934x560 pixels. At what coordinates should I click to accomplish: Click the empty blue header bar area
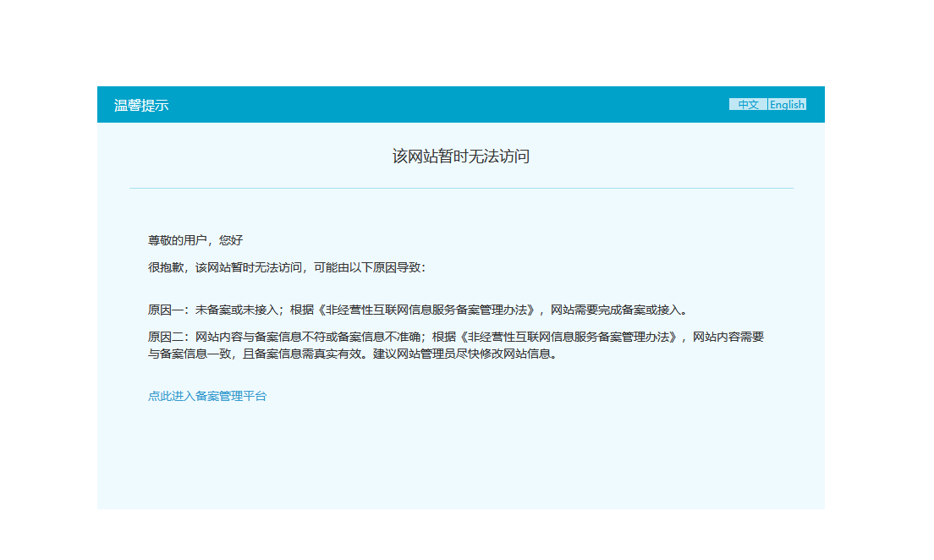tap(447, 105)
